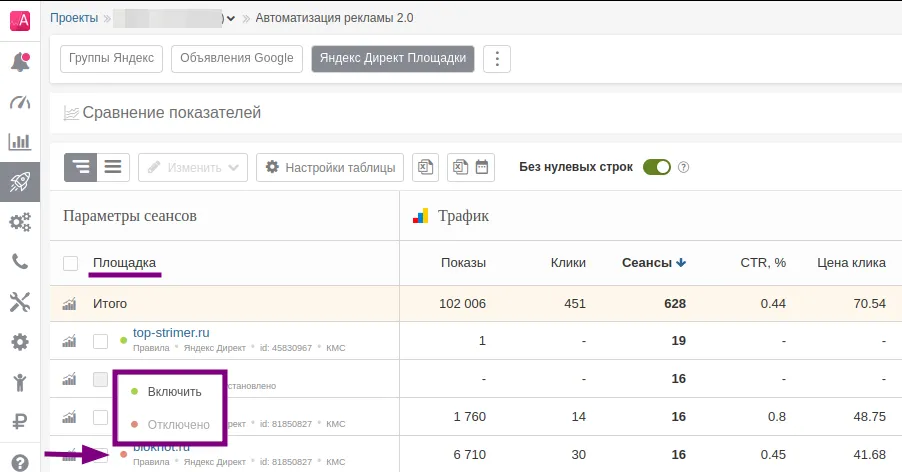Open top-strimer.ru site link
Viewport: 902px width, 472px height.
(171, 333)
